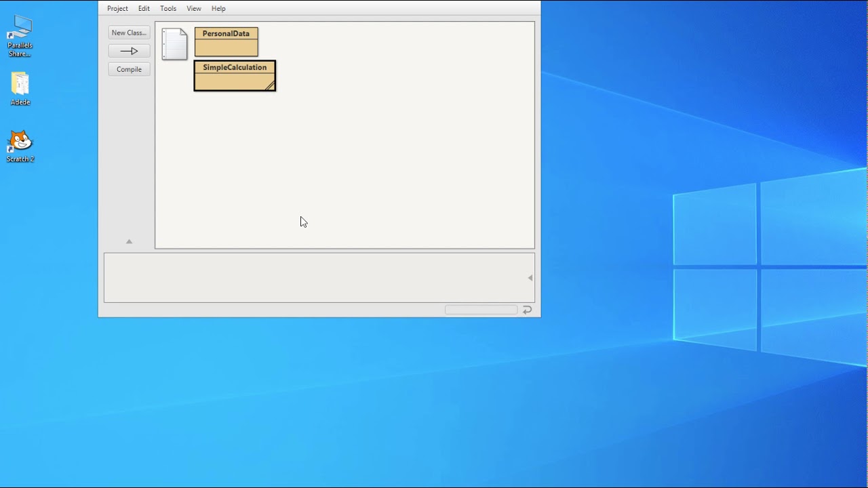The height and width of the screenshot is (488, 868).
Task: Open the View menu
Action: [x=194, y=8]
